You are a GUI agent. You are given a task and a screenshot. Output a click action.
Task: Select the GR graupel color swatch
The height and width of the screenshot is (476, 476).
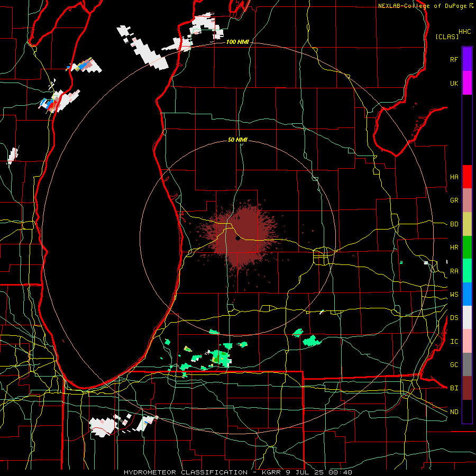point(467,200)
